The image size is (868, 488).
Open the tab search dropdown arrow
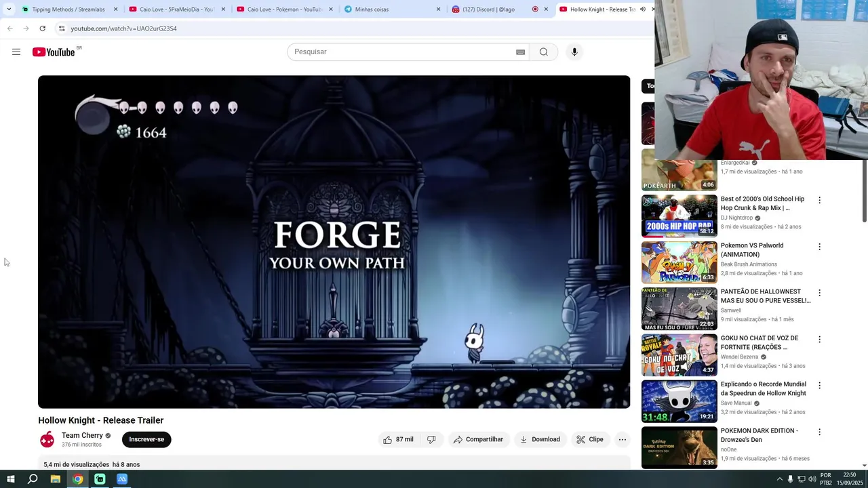coord(9,9)
